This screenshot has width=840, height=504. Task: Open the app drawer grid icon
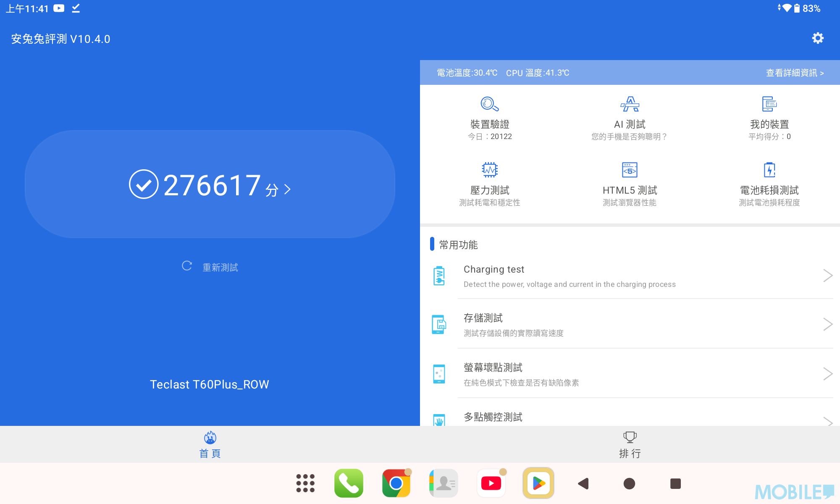(305, 483)
